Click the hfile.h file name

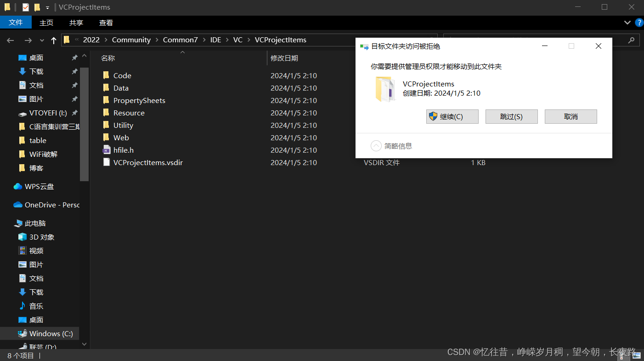pos(124,150)
